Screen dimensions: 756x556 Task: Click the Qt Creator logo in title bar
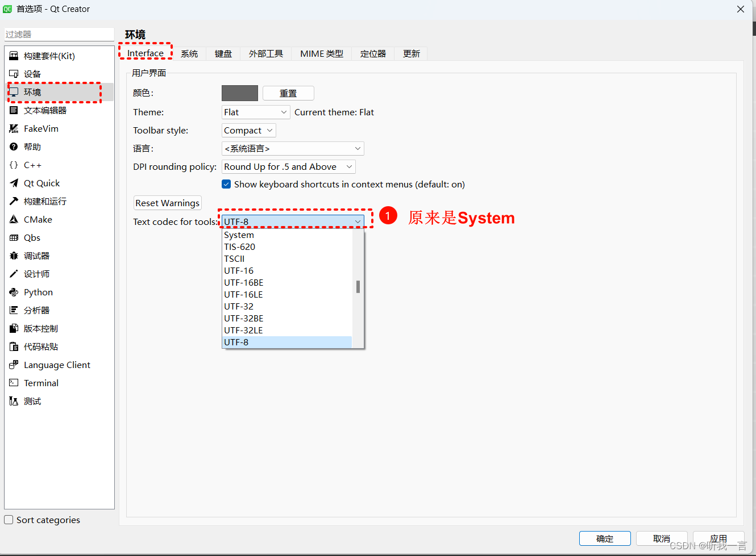click(x=7, y=9)
